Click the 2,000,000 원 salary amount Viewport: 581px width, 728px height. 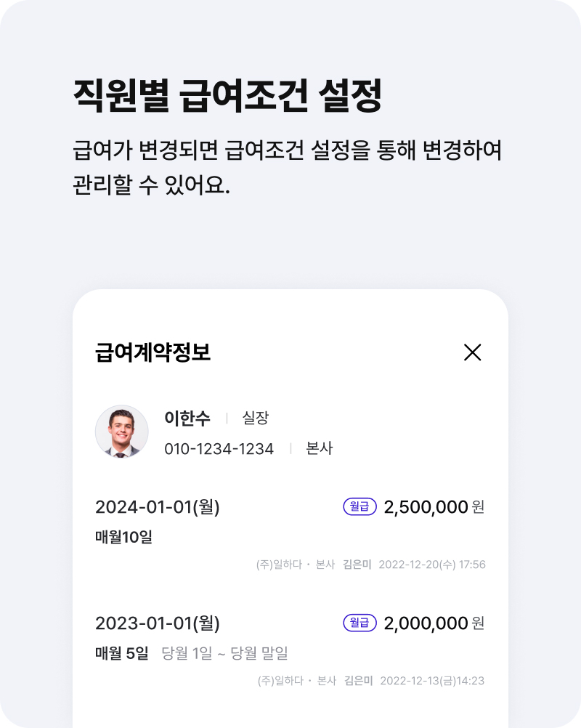434,623
